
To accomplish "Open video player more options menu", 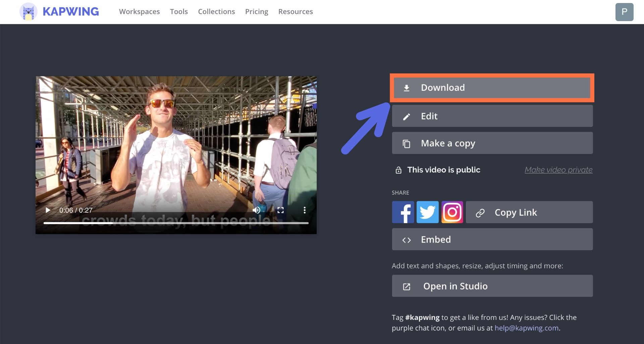I will [305, 210].
